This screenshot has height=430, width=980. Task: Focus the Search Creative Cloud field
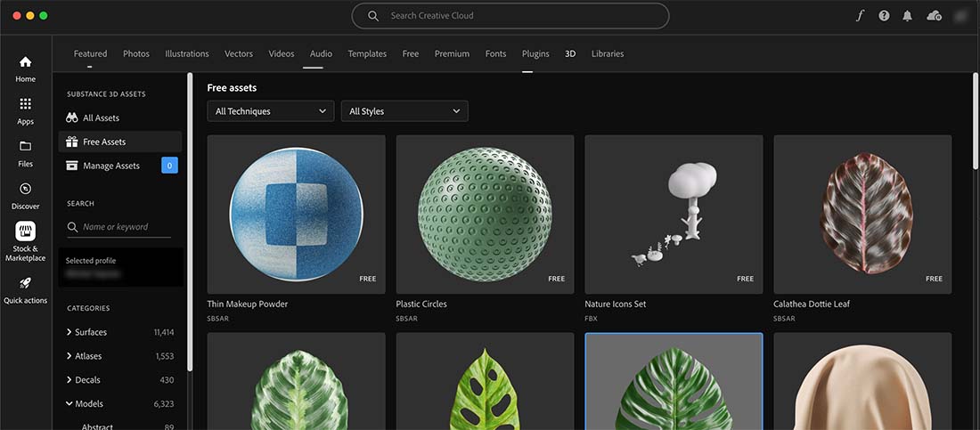[510, 16]
